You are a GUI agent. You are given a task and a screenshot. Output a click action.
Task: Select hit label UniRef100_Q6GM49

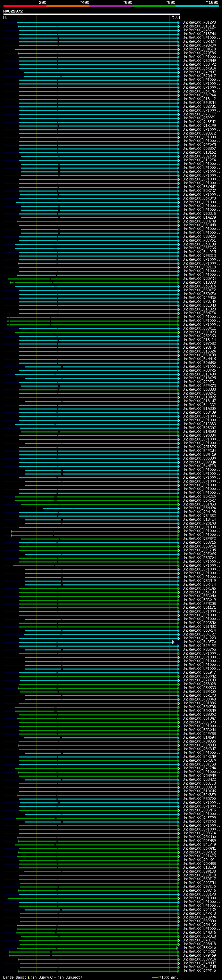(x=199, y=581)
